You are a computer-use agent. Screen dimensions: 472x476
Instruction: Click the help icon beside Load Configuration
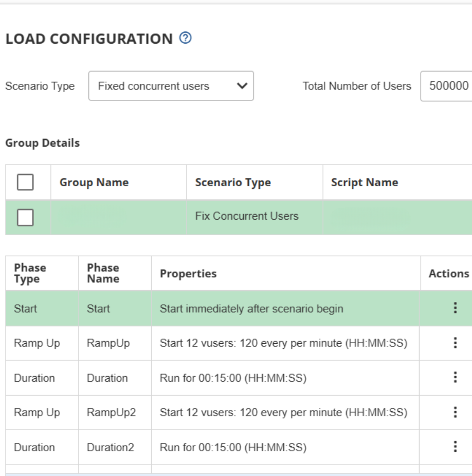pos(186,38)
